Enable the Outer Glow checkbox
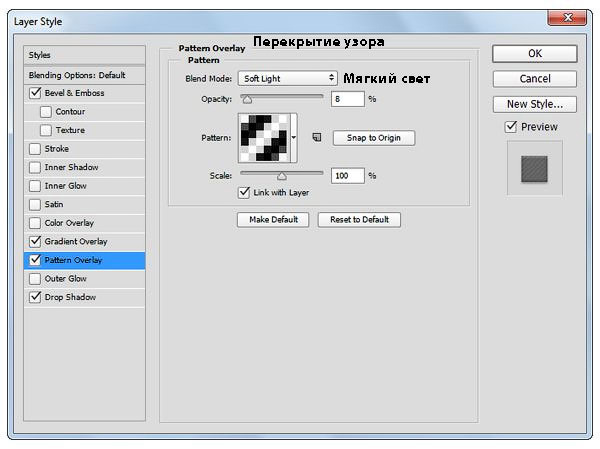 coord(35,279)
